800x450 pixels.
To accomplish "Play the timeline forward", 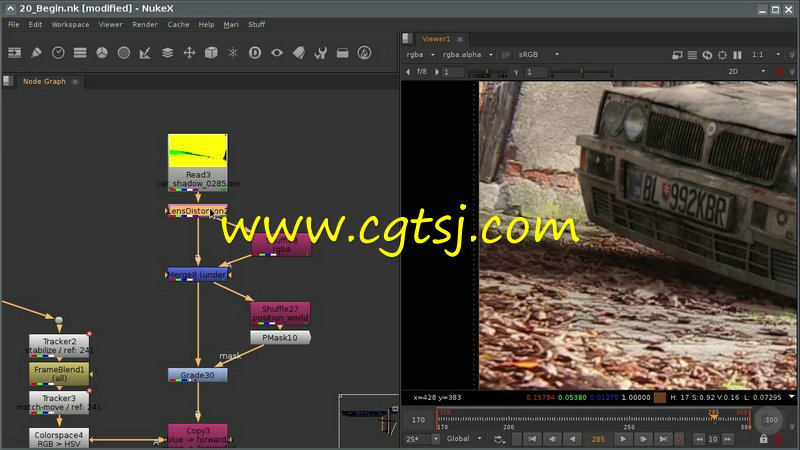I will coord(623,439).
